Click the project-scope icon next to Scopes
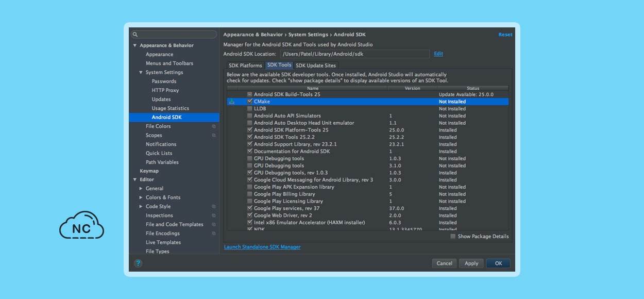 pos(214,136)
